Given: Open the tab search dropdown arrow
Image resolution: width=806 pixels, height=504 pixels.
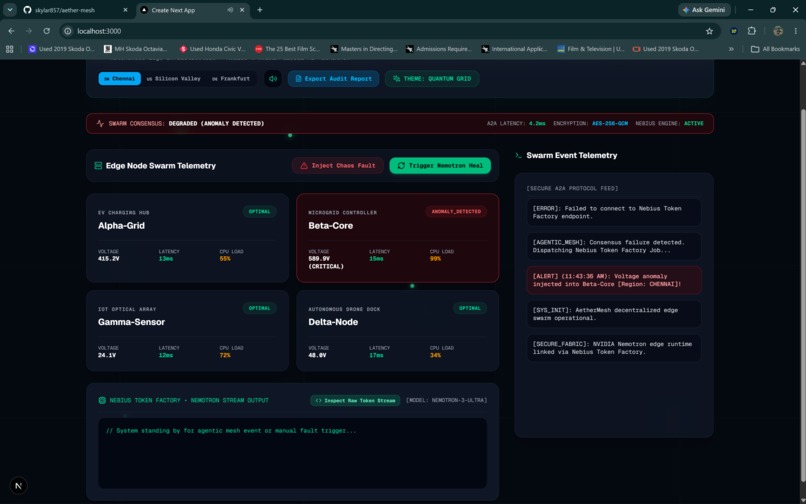Looking at the screenshot, I should pyautogui.click(x=9, y=10).
